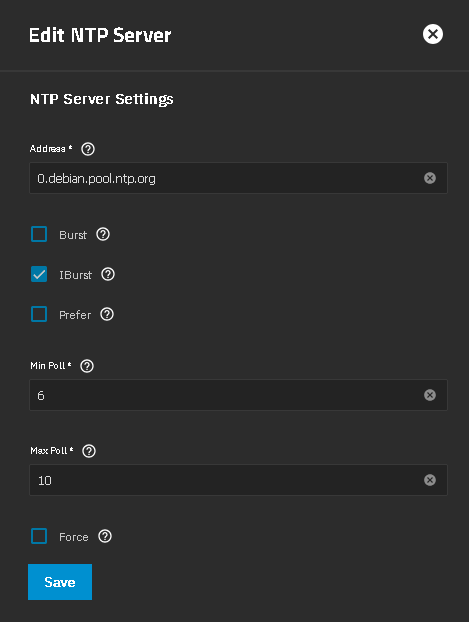Clear the Min Poll value with its X icon
Screen dimensions: 469x622
pyautogui.click(x=430, y=395)
